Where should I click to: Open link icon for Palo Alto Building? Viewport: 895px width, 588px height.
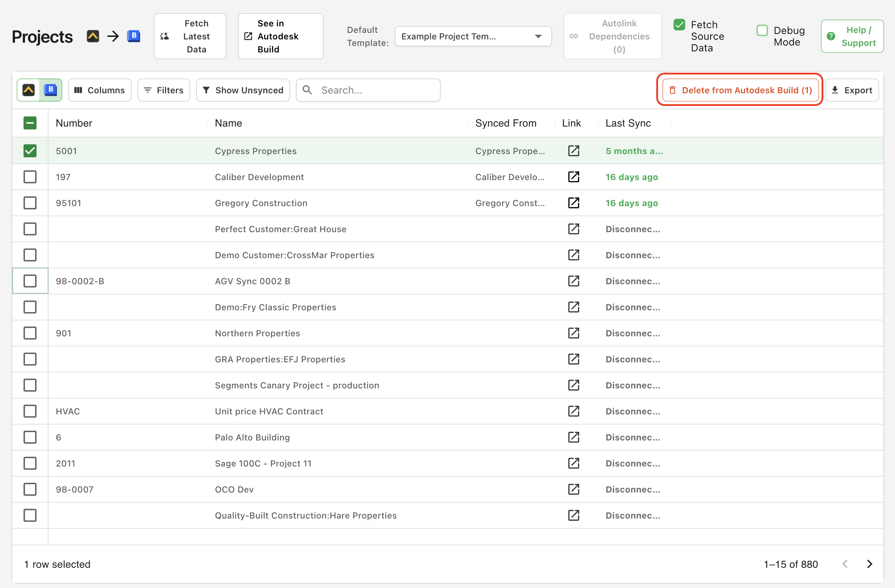[x=573, y=437]
